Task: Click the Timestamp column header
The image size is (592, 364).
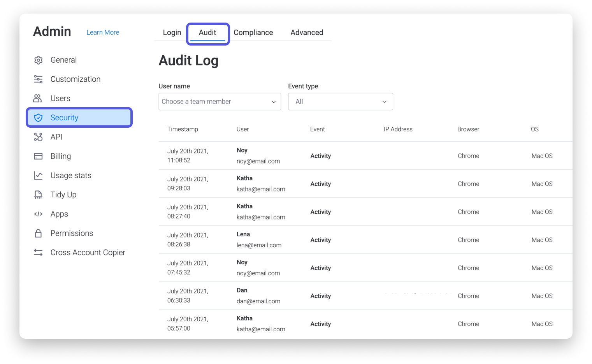Action: 183,129
